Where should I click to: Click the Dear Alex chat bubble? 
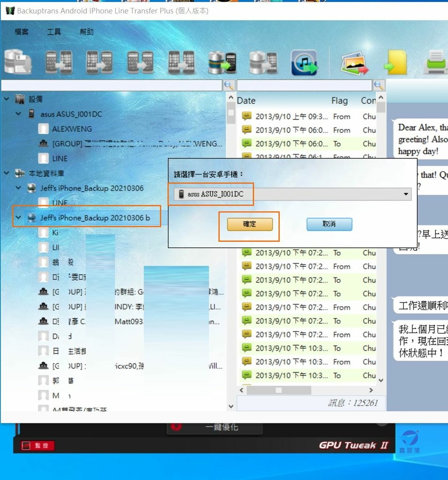coord(420,139)
